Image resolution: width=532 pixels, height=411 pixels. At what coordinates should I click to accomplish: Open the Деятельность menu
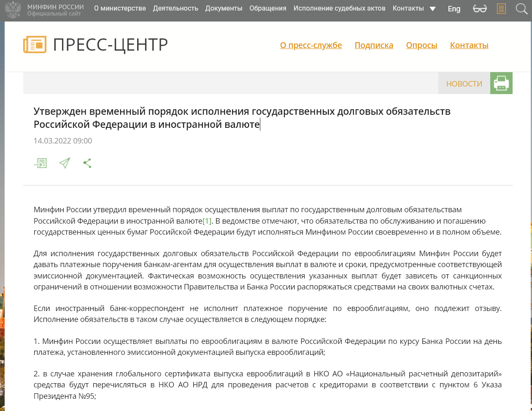click(176, 8)
